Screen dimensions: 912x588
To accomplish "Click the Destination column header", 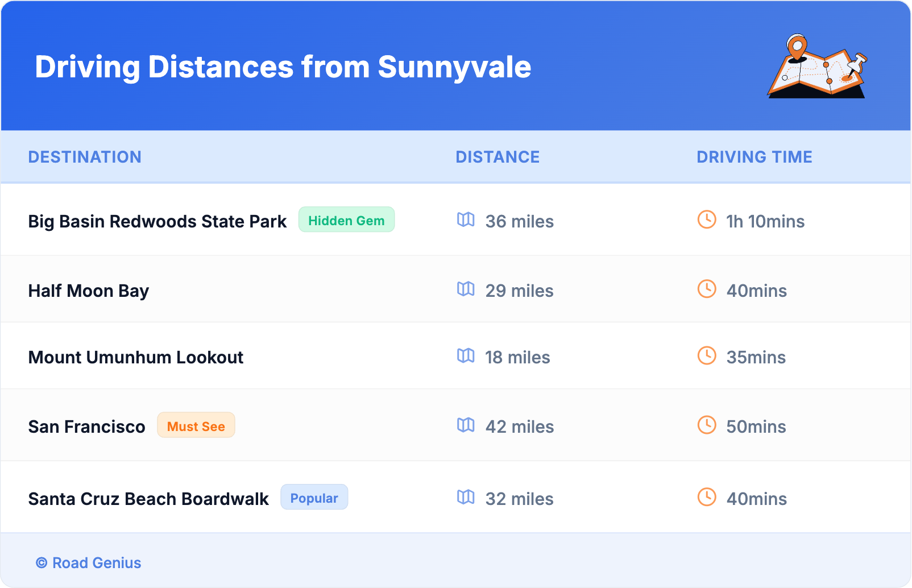I will (85, 157).
